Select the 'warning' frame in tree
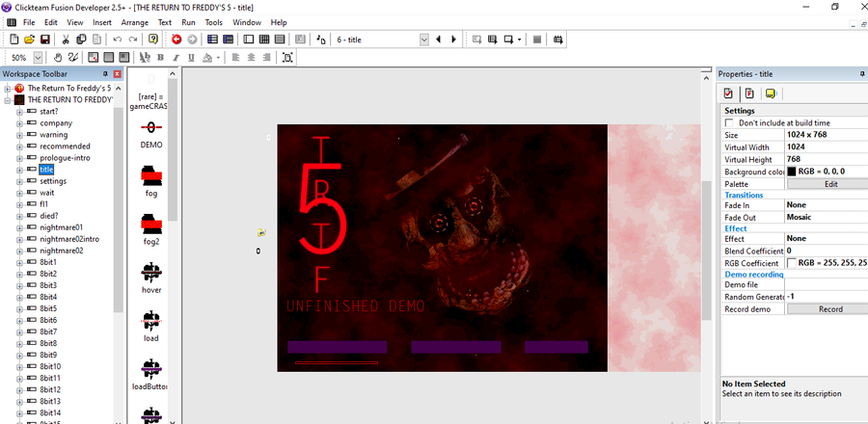868x424 pixels. coord(54,135)
